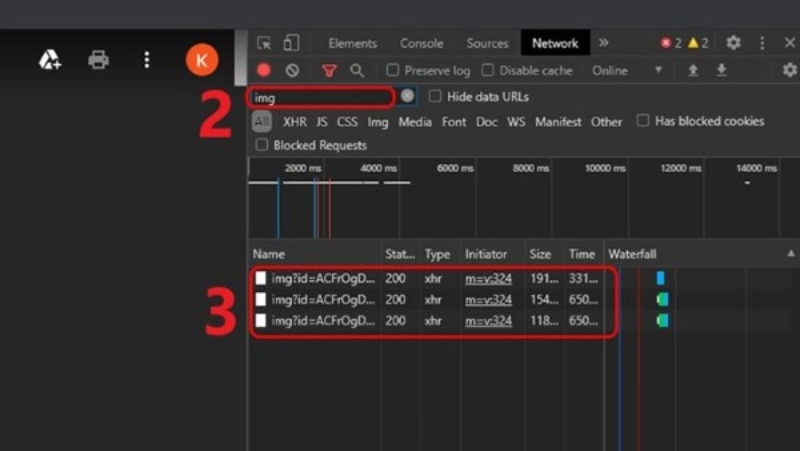Switch to the Sources tab
The height and width of the screenshot is (451, 800).
click(487, 43)
